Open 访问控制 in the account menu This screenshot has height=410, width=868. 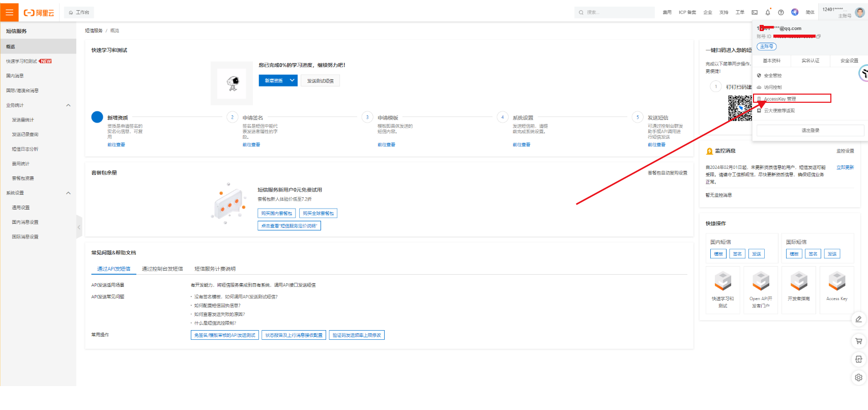tap(772, 87)
